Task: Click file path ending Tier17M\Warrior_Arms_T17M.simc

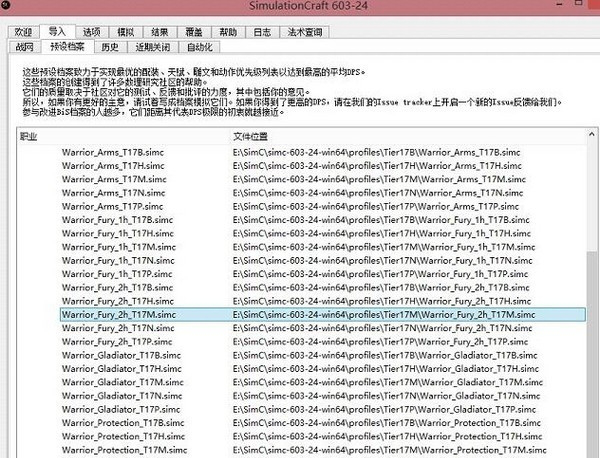Action: pyautogui.click(x=379, y=179)
